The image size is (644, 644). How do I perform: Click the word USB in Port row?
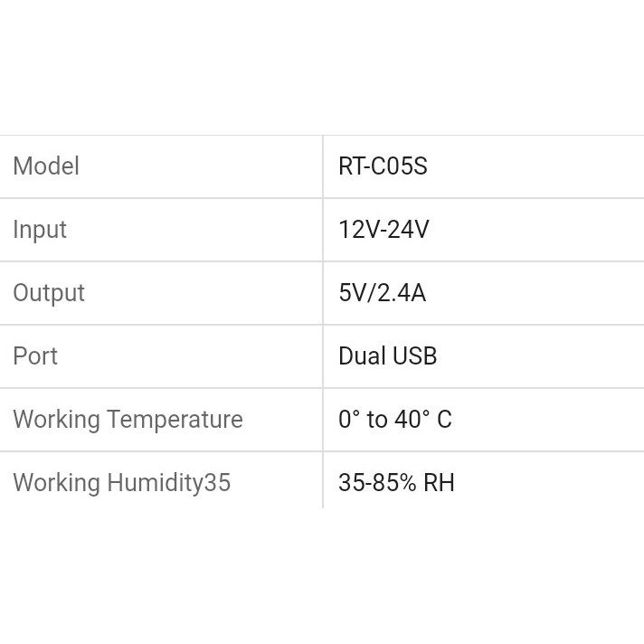(416, 356)
